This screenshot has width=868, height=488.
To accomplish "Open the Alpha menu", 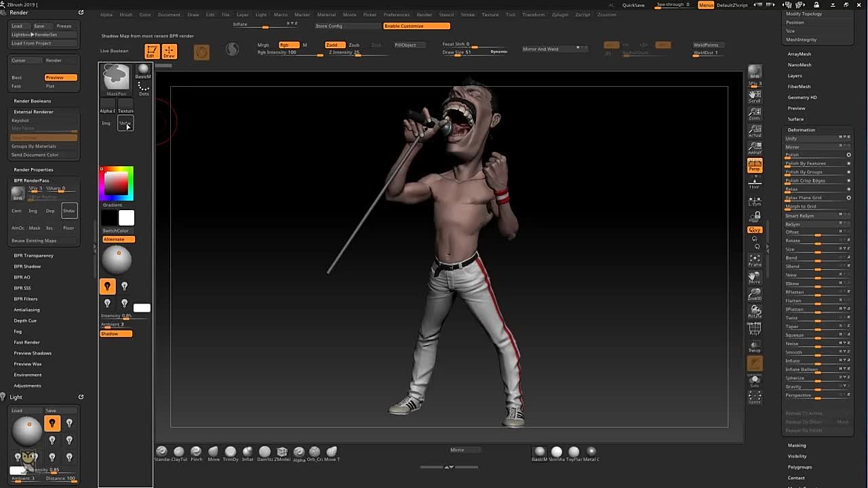I will tap(106, 14).
